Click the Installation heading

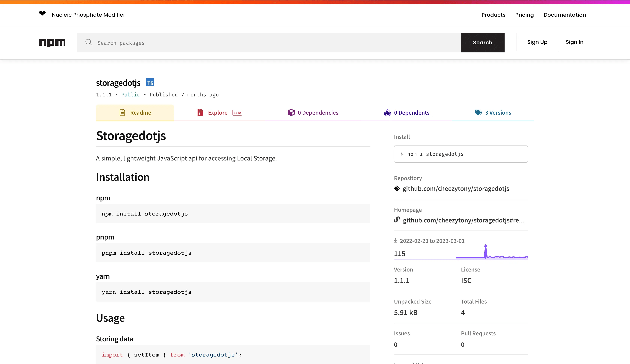pos(123,177)
